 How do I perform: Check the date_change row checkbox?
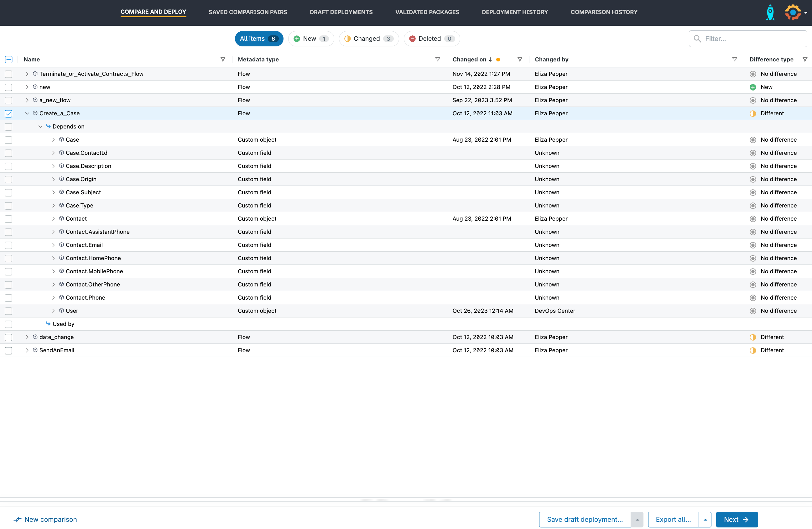click(8, 337)
